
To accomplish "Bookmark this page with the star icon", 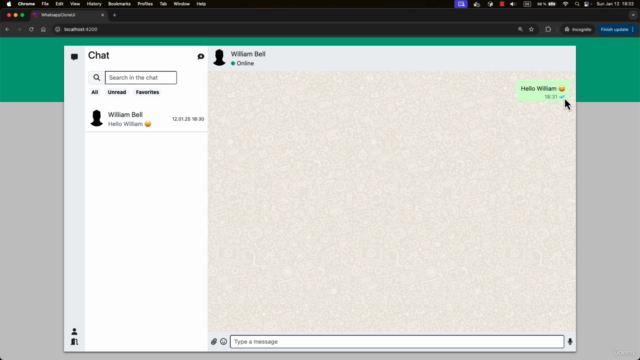I will [x=531, y=29].
